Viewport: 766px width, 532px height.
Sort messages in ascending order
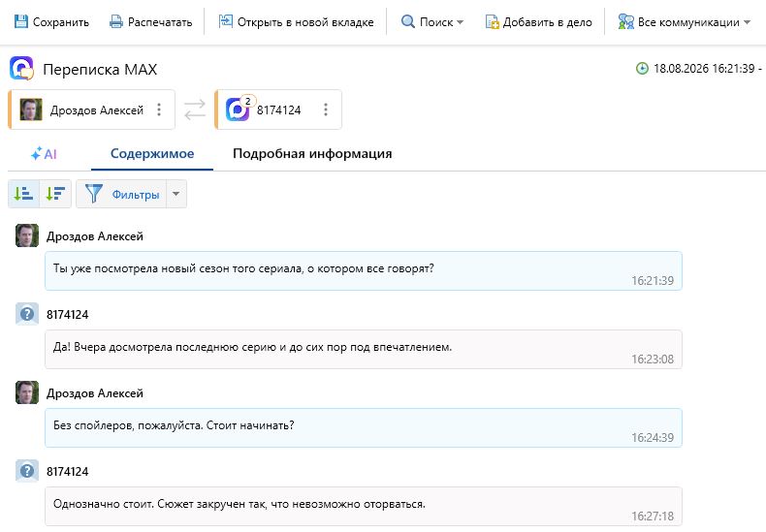23,194
